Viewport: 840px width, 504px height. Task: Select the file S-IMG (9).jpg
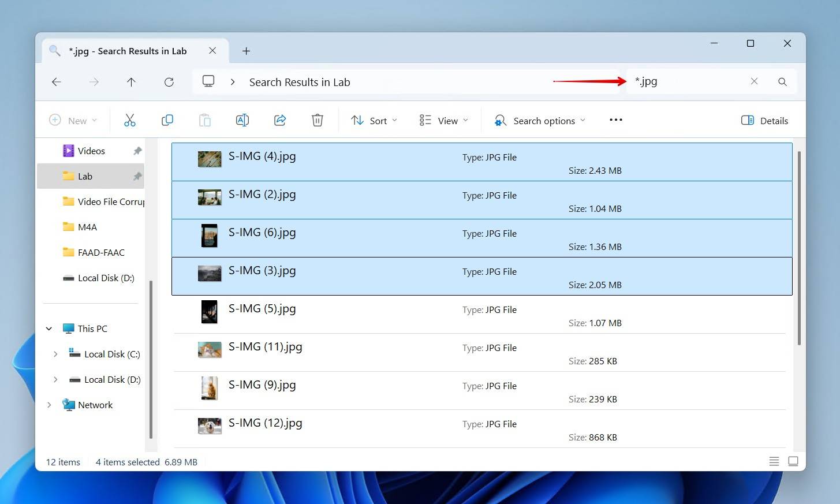click(x=481, y=391)
